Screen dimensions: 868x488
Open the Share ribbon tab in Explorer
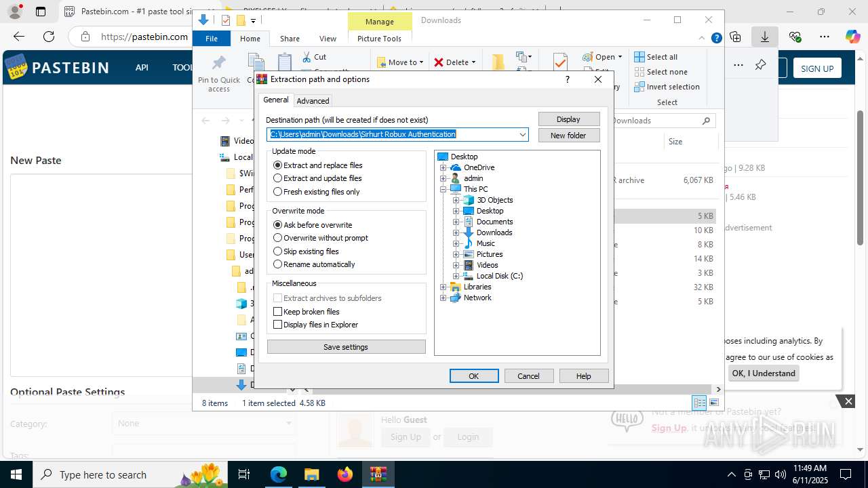point(290,39)
